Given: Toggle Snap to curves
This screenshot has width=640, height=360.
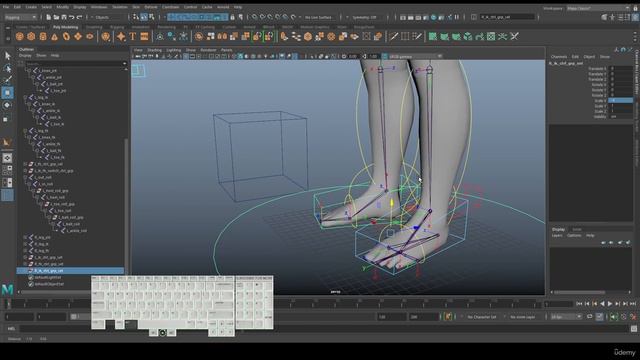Looking at the screenshot, I should point(262,18).
